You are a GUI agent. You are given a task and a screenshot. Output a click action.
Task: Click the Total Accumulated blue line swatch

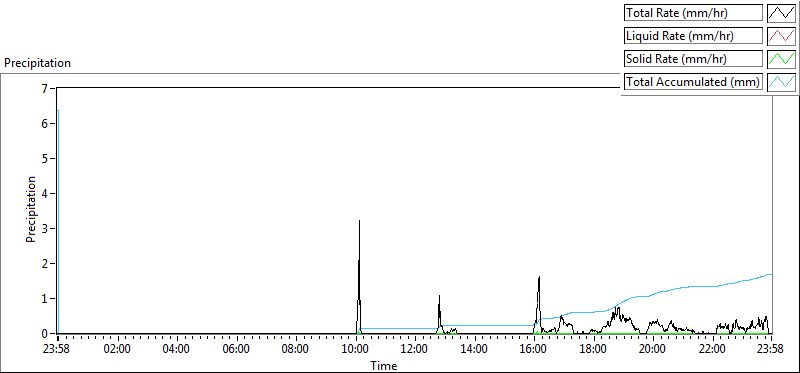point(782,82)
